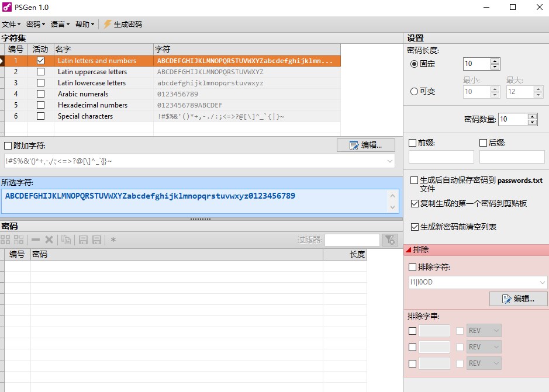Select all passwords using the grid icon
The height and width of the screenshot is (392, 549).
click(x=5, y=239)
